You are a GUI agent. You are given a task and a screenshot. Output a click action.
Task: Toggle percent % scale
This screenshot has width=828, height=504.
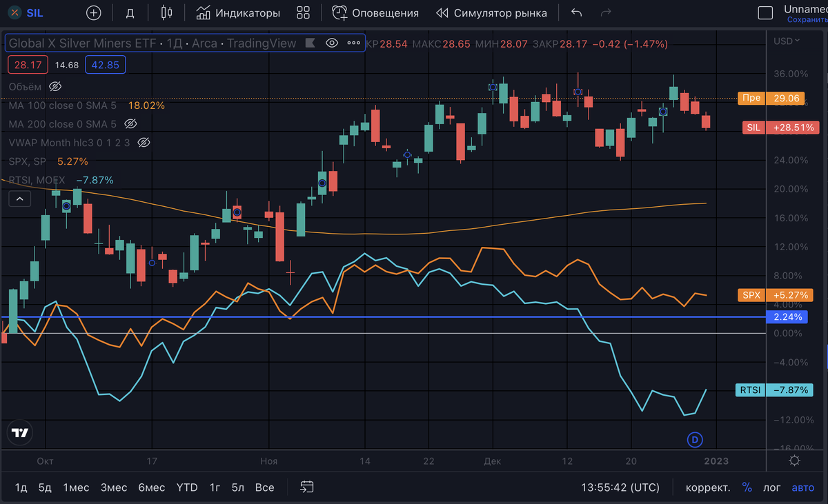[x=747, y=487]
